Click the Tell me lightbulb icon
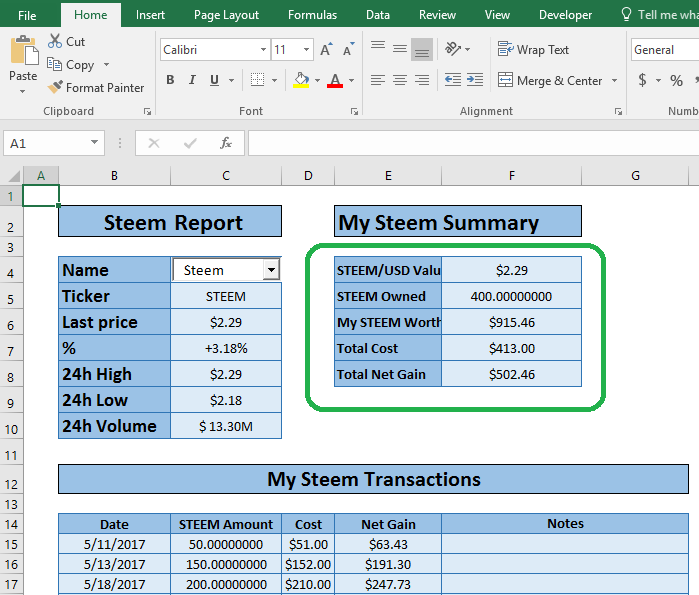 [626, 14]
